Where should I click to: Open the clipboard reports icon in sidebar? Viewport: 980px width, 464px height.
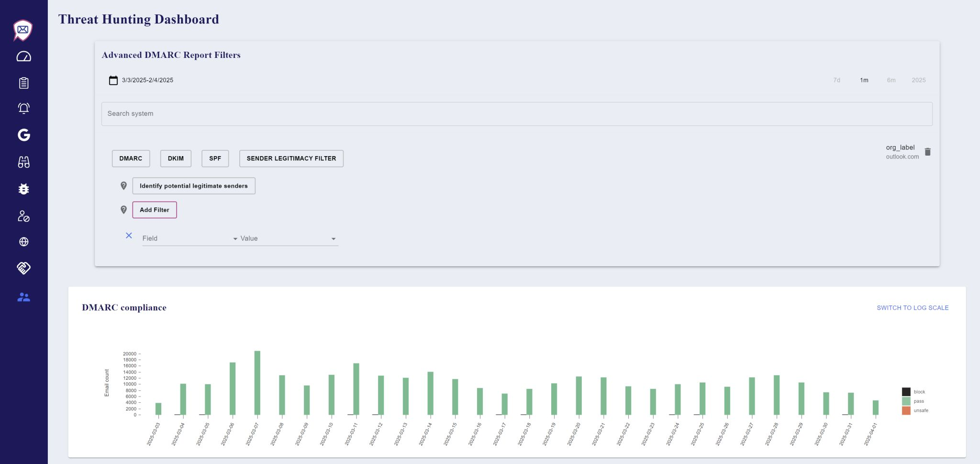[23, 83]
